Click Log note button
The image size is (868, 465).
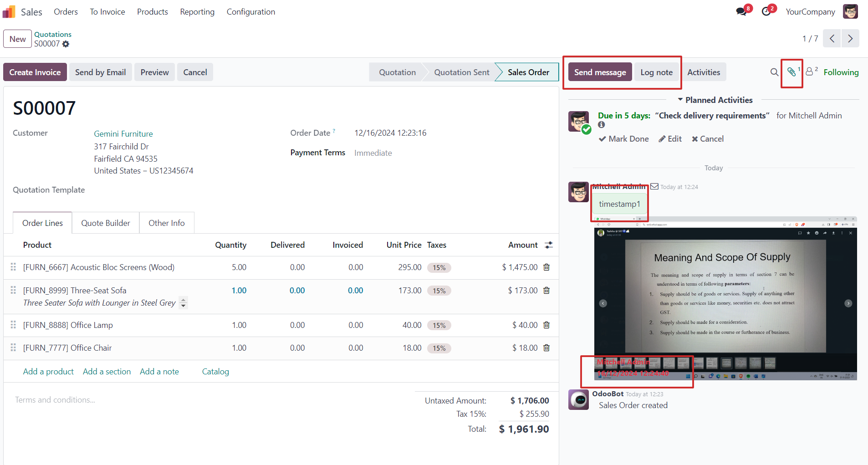pos(656,72)
